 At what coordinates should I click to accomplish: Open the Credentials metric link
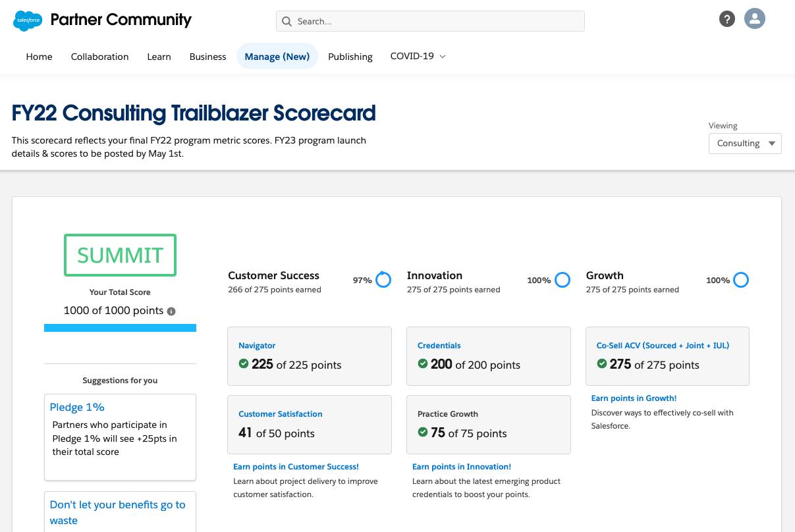439,345
